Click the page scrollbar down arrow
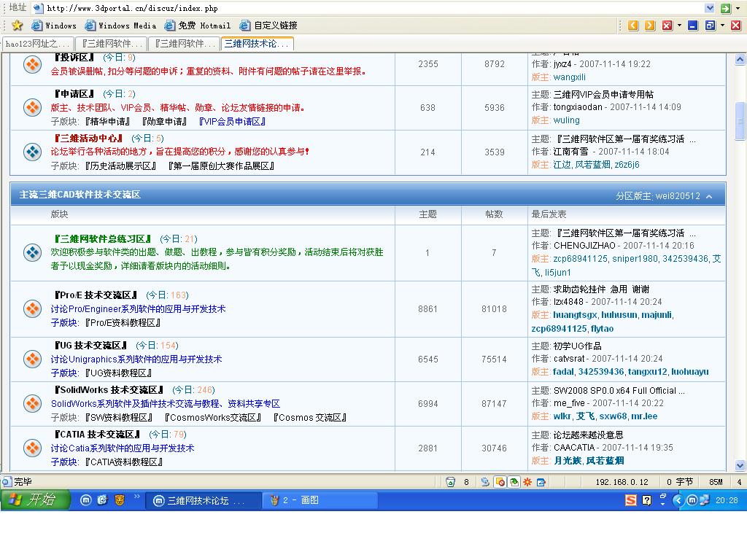Image resolution: width=747 pixels, height=560 pixels. pos(740,465)
